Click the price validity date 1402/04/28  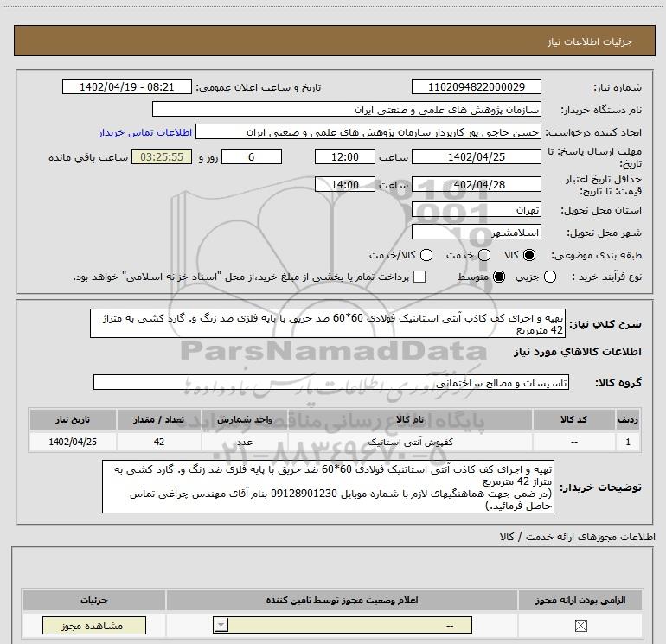click(x=476, y=185)
